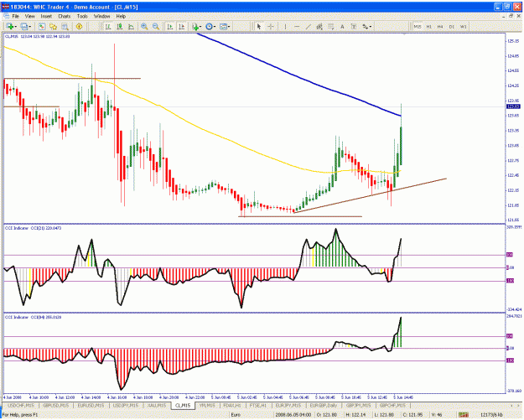Zoom out of the chart
The image size is (524, 420).
click(x=156, y=26)
